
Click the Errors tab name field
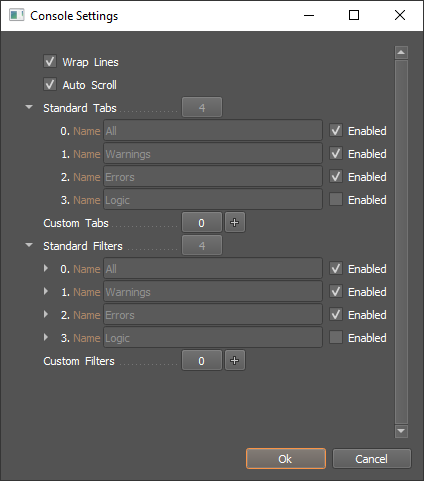click(x=213, y=176)
